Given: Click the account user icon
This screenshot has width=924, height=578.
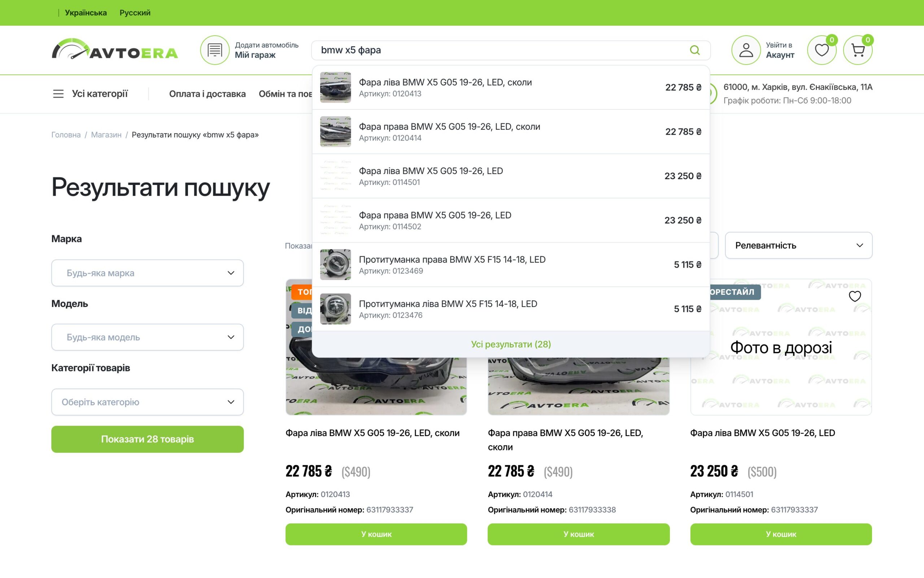Looking at the screenshot, I should pyautogui.click(x=746, y=50).
